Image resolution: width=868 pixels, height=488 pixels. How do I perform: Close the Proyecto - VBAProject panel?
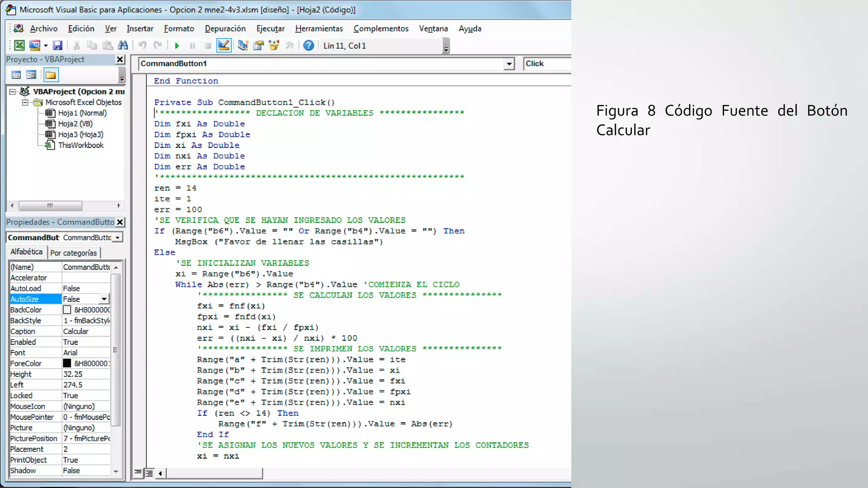(120, 60)
